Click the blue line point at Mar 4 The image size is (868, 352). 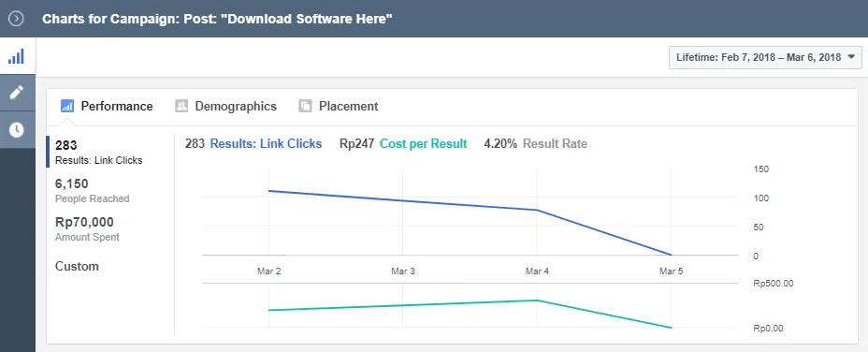(x=537, y=210)
